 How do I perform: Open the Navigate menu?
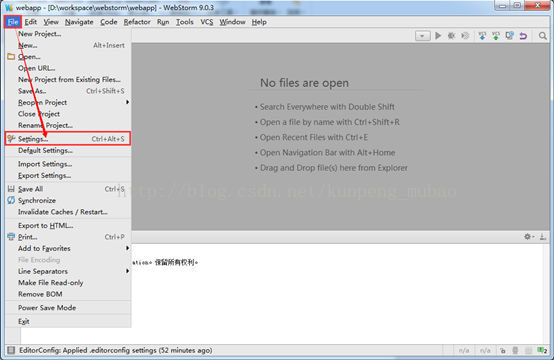coord(79,22)
